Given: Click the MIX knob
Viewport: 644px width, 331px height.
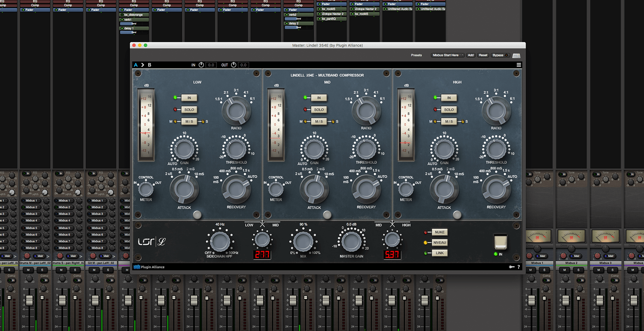Looking at the screenshot, I should pyautogui.click(x=303, y=241).
